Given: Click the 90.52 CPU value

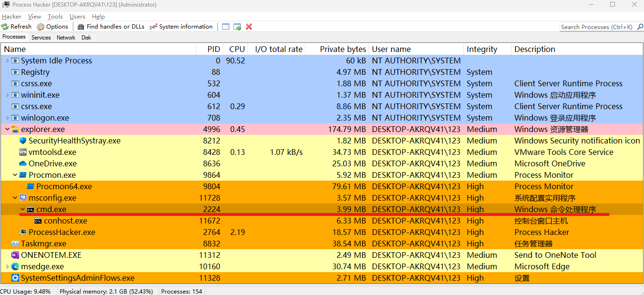Looking at the screenshot, I should (x=235, y=61).
